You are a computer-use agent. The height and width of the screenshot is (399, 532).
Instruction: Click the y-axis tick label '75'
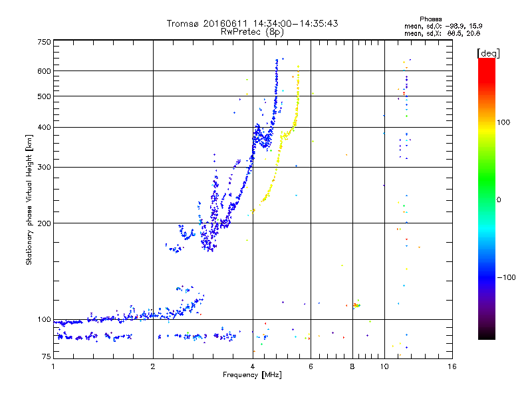click(x=47, y=356)
